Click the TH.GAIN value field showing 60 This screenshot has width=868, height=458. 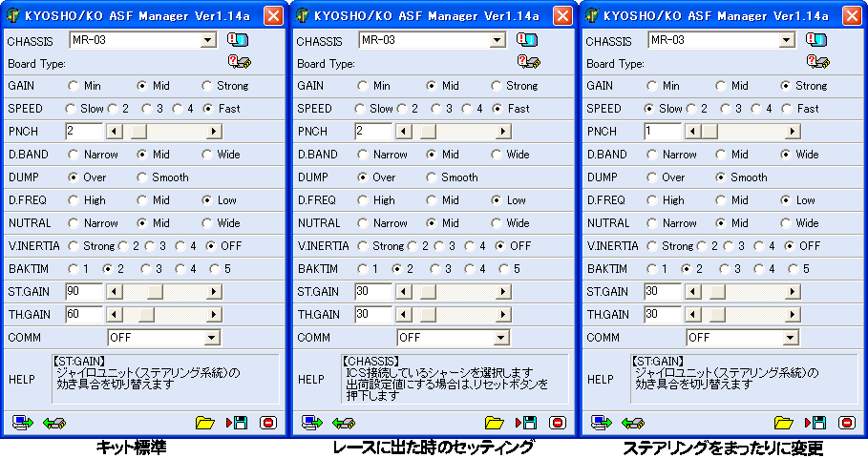click(x=84, y=315)
